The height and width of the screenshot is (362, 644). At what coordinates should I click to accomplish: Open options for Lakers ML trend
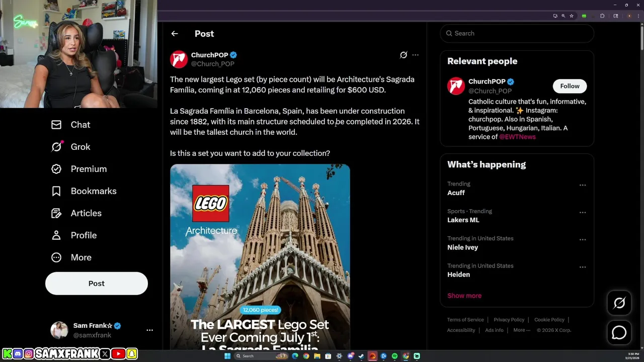(x=583, y=212)
